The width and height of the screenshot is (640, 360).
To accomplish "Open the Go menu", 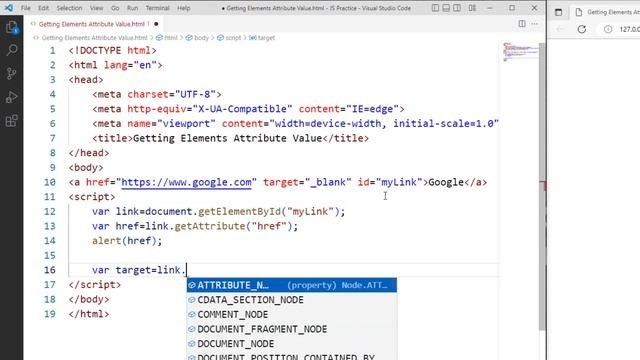I will click(115, 8).
